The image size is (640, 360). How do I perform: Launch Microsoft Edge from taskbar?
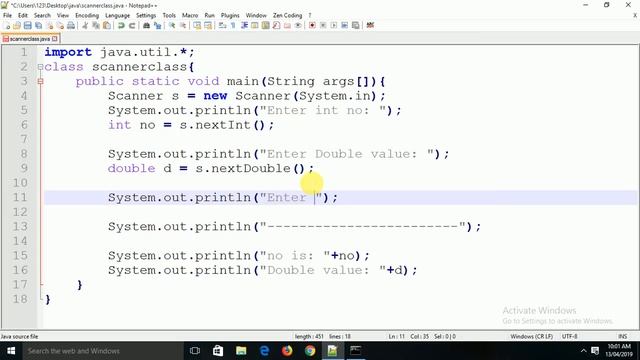click(x=264, y=351)
